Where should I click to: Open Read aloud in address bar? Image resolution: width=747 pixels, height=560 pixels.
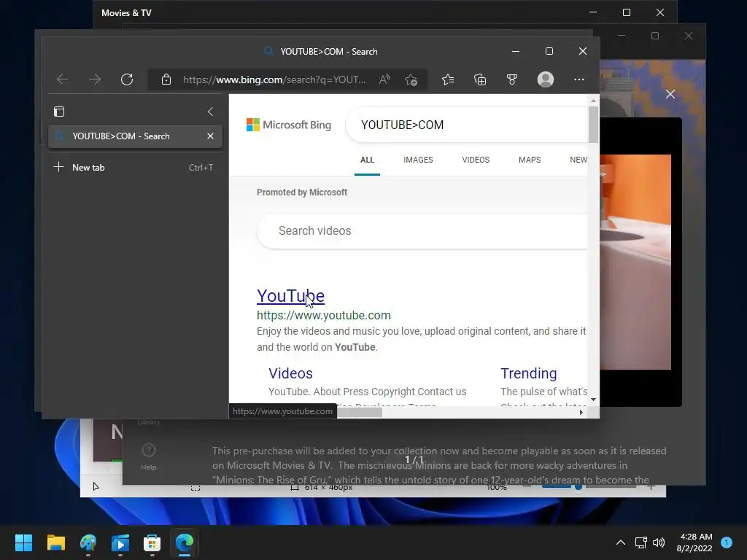[384, 79]
